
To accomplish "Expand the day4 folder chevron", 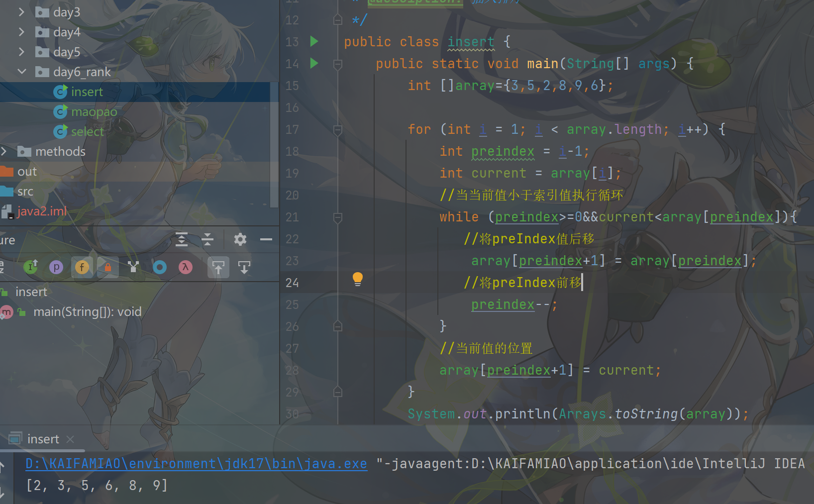I will (x=21, y=32).
